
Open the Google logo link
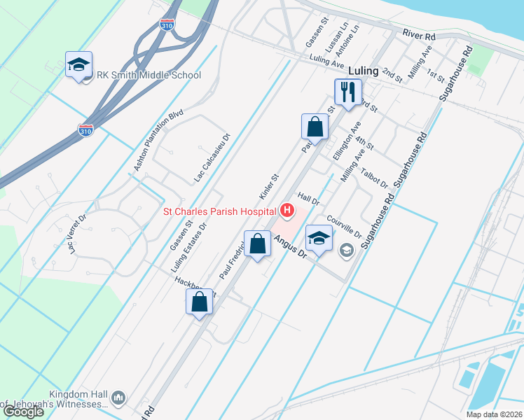[x=23, y=412]
